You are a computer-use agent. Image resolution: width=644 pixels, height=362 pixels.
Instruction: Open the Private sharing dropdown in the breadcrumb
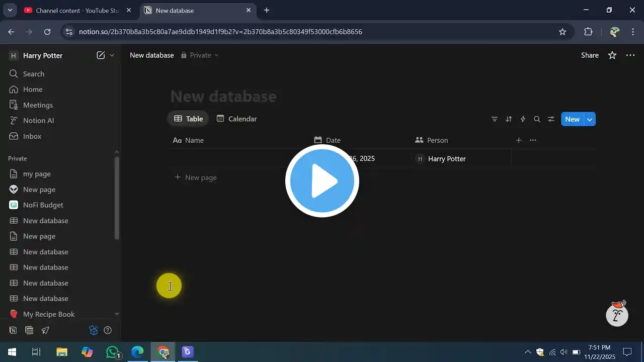(x=200, y=55)
